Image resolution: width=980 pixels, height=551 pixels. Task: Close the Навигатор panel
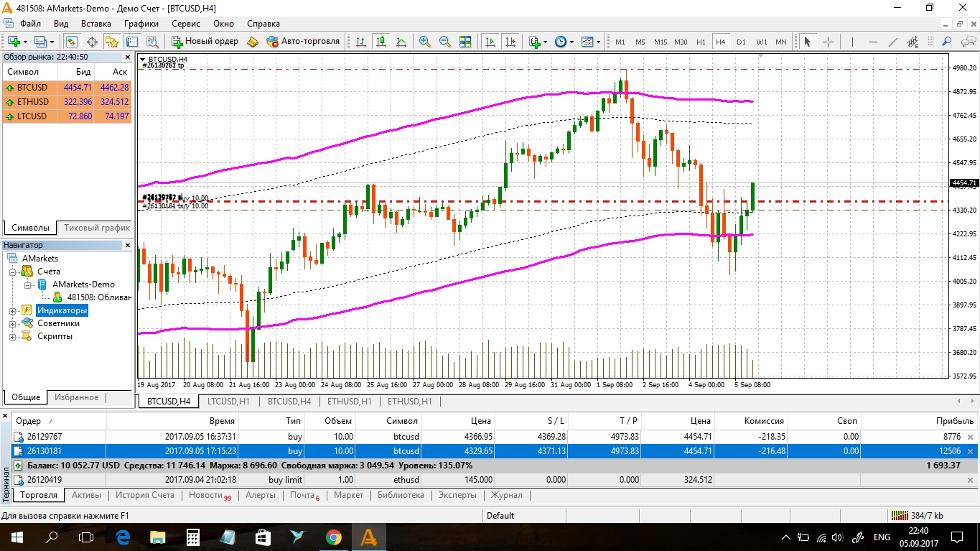[128, 245]
